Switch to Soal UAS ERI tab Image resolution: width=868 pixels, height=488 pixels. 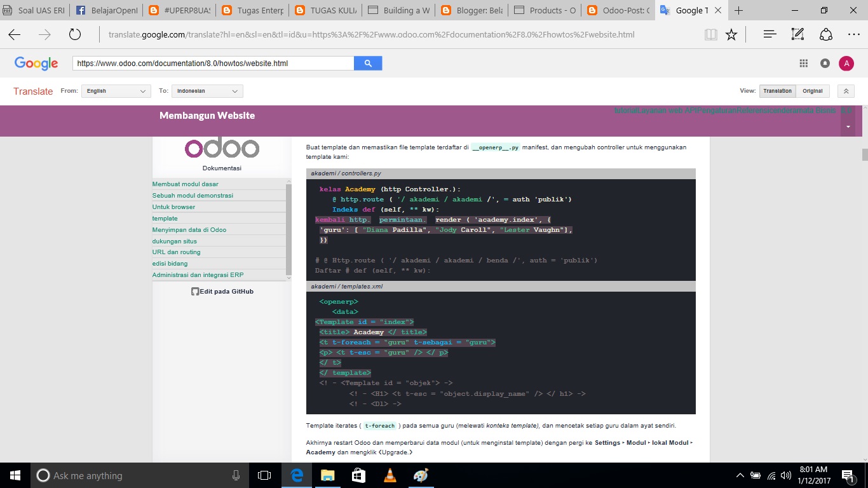tap(36, 10)
